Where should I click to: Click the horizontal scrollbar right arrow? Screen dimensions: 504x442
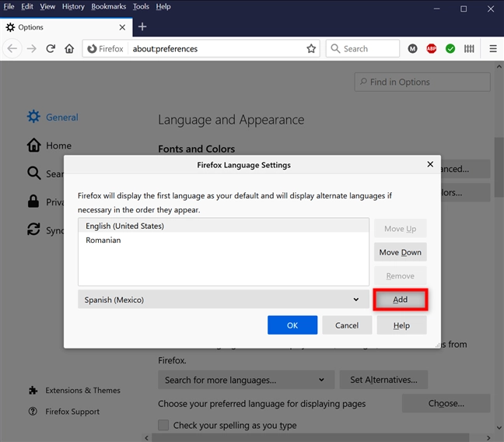point(488,438)
